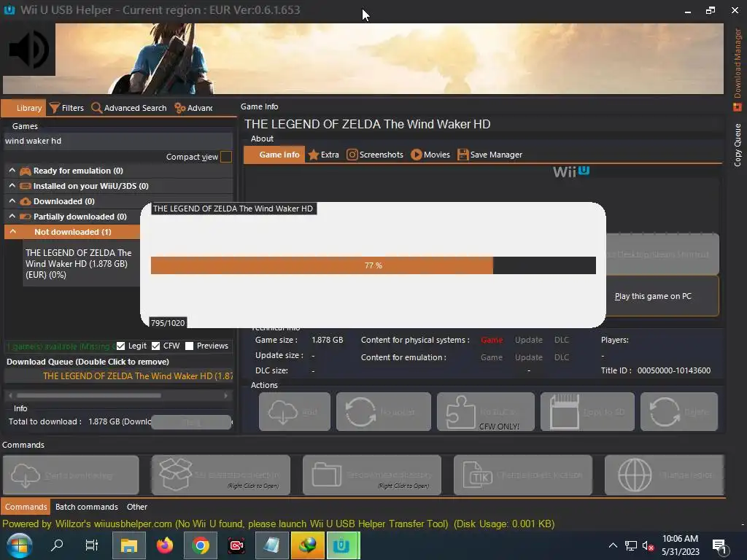This screenshot has height=560, width=747.
Task: Click the download queue horizontal scrollbar
Action: click(x=88, y=395)
